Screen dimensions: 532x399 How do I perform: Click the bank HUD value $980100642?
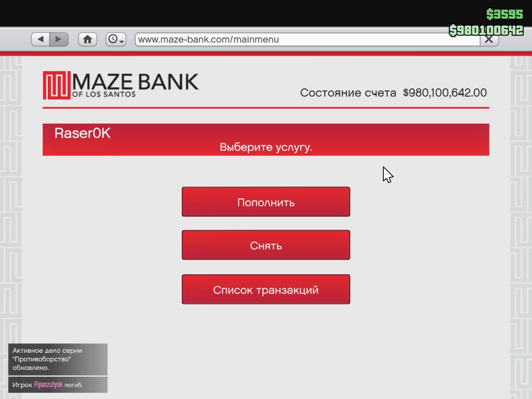pyautogui.click(x=486, y=30)
